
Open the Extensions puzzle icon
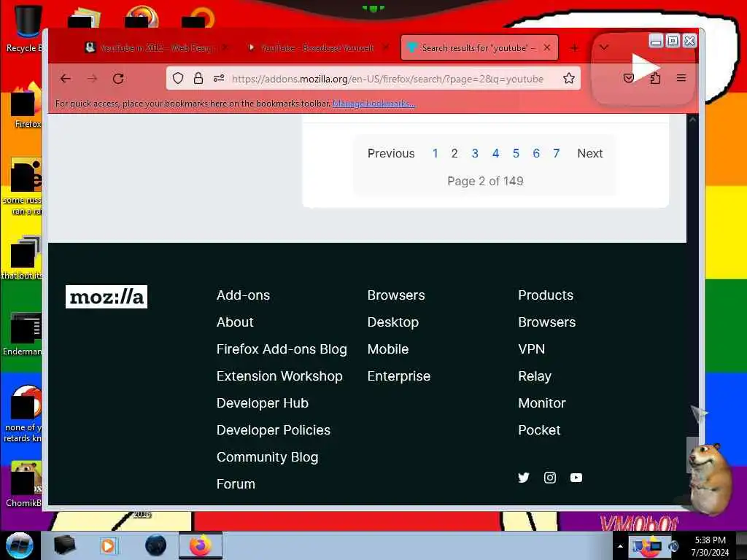pos(655,79)
